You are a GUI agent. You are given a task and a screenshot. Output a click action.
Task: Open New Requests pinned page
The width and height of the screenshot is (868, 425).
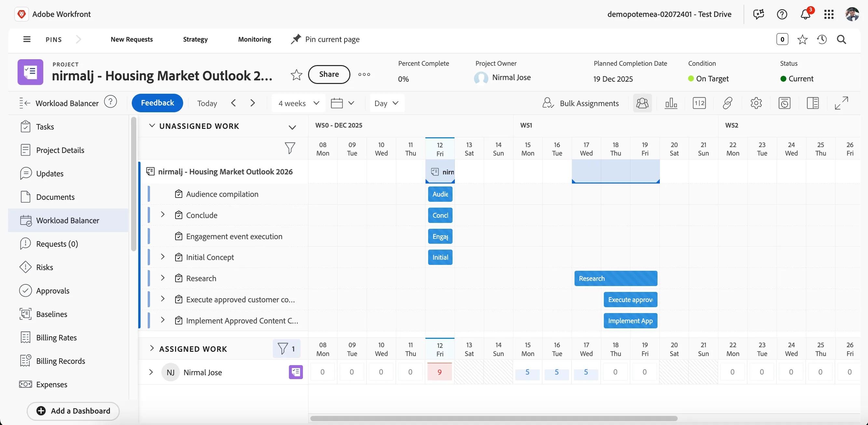click(131, 39)
